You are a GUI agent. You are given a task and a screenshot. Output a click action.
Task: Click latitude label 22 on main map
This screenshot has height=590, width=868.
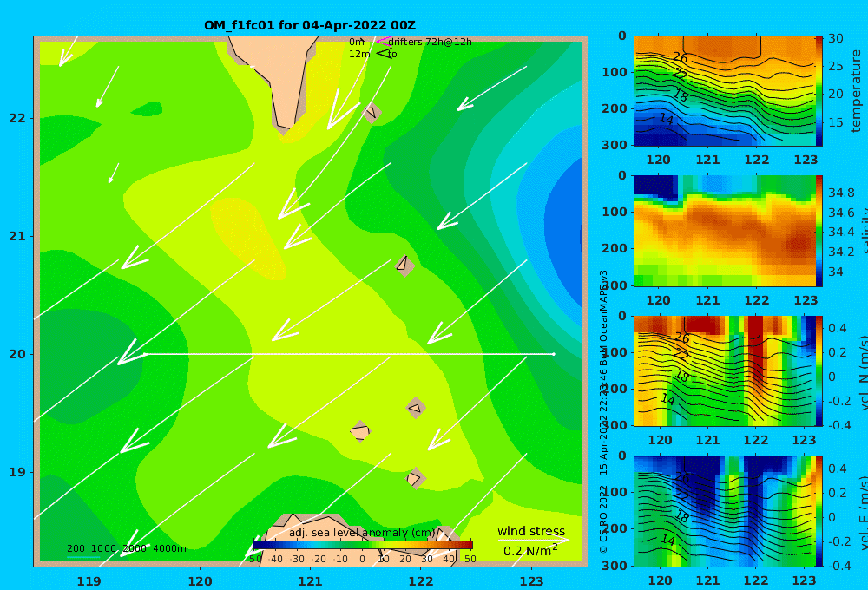[x=17, y=118]
